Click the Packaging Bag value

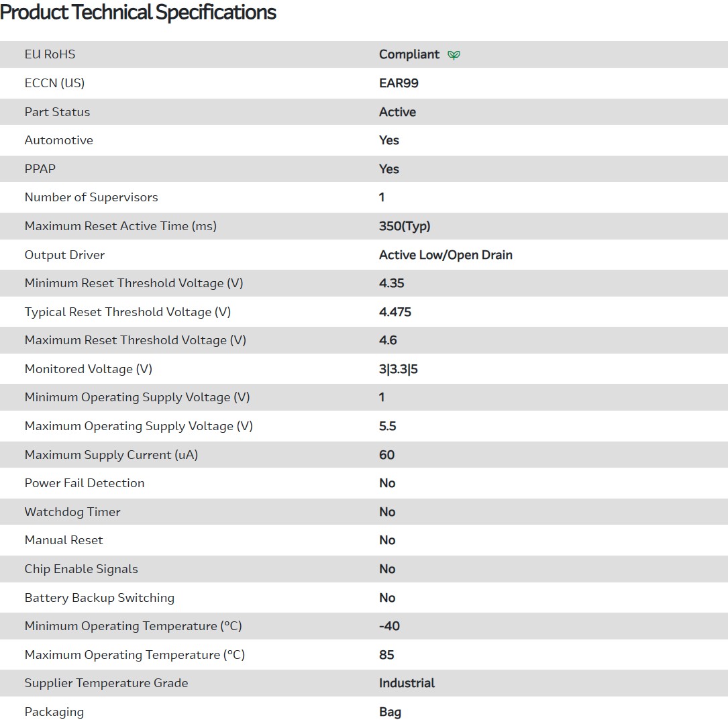(x=390, y=712)
